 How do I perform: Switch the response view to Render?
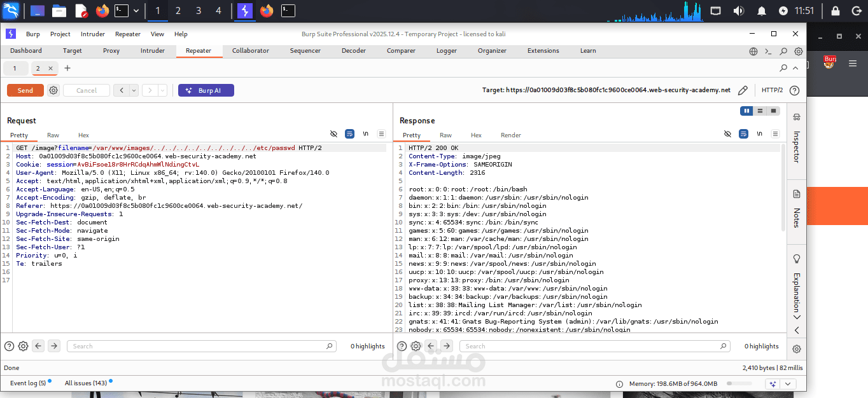click(511, 135)
